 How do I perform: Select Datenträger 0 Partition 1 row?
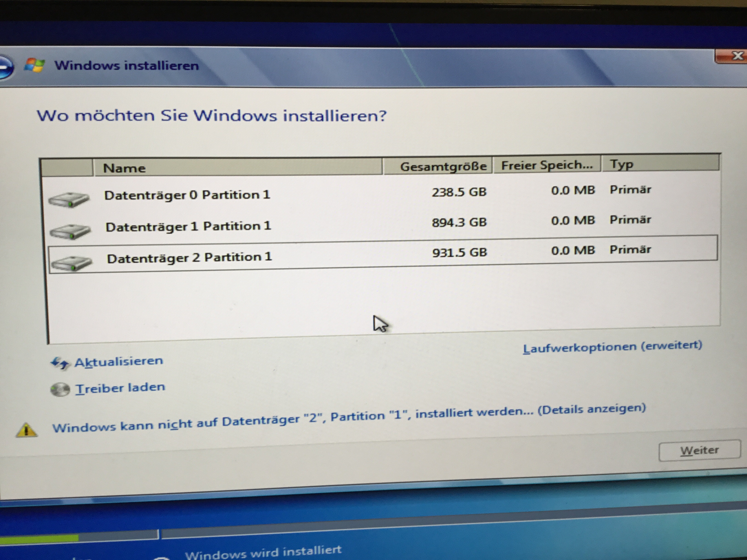(187, 195)
